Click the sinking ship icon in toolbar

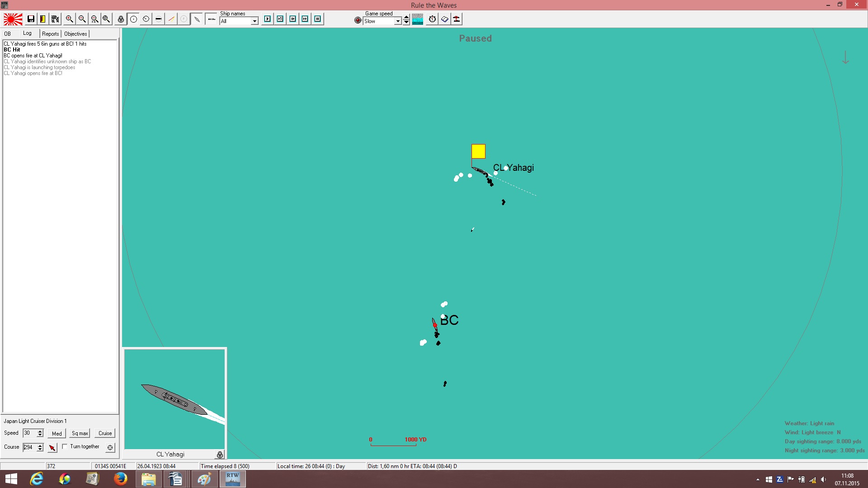click(457, 19)
